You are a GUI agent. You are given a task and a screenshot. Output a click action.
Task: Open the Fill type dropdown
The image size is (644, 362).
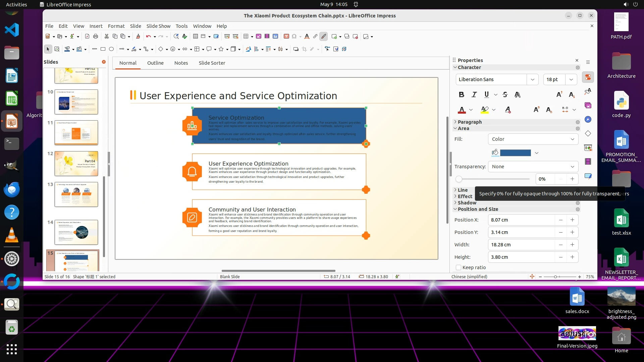tap(533, 139)
